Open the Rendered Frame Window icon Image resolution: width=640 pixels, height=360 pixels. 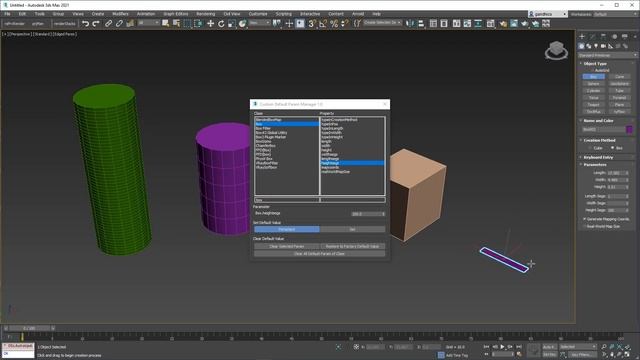[514, 24]
